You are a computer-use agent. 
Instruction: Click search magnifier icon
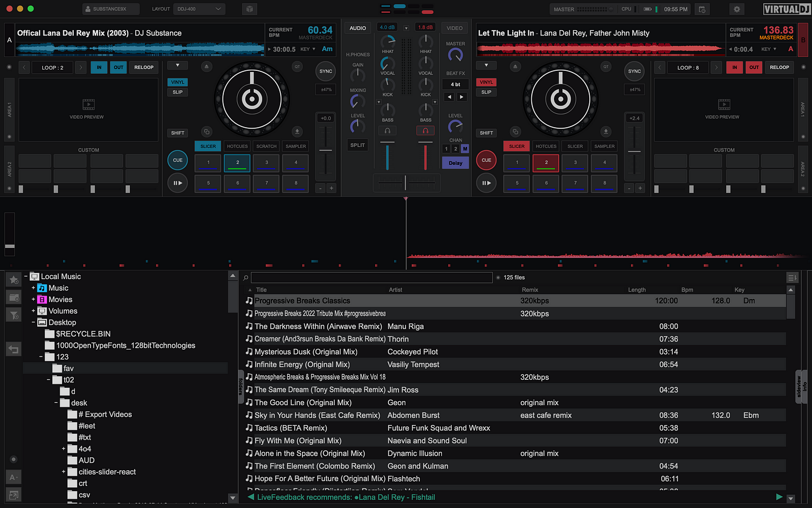pos(246,278)
